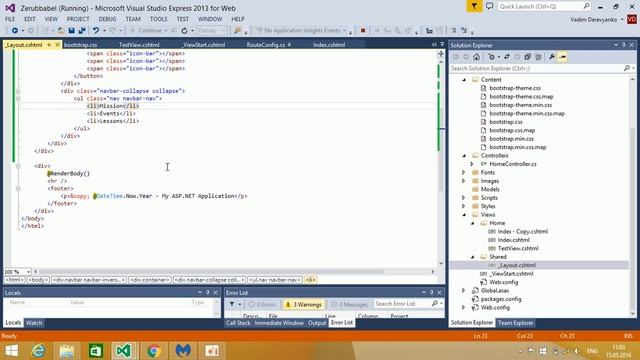The image size is (640, 360).
Task: Click the Sync with Active Document icon
Action: click(x=507, y=57)
